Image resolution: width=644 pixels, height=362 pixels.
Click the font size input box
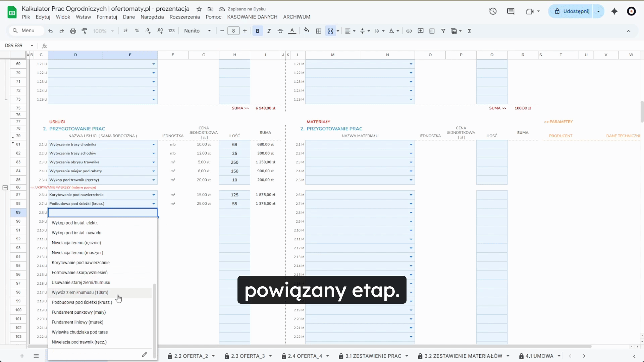tap(233, 31)
